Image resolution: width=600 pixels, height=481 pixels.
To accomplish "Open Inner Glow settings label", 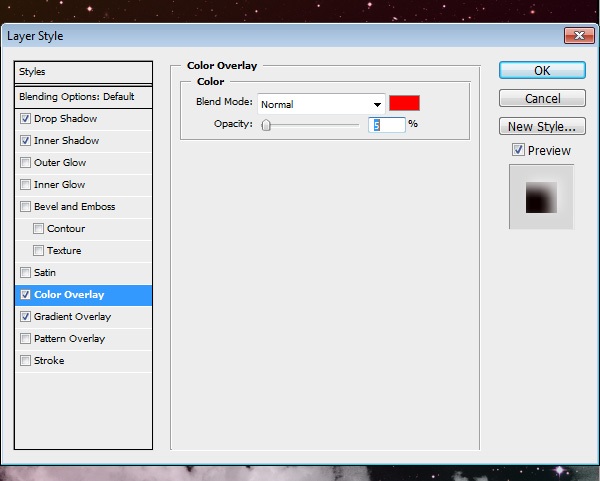I will pos(59,185).
